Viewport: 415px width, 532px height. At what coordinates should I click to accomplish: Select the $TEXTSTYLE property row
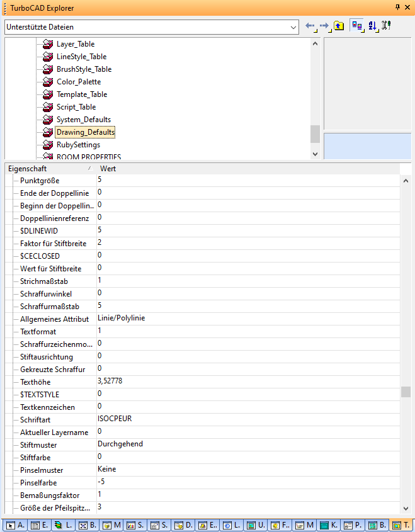tap(203, 395)
